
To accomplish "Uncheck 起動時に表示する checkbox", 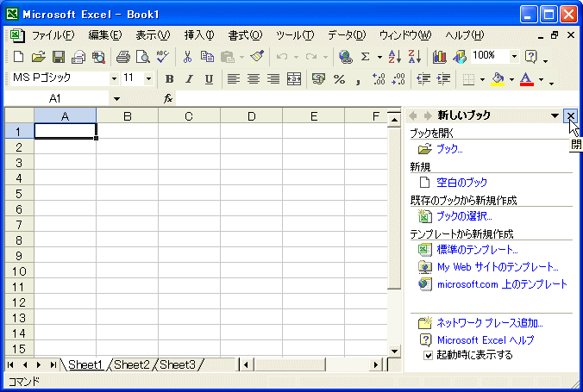I will click(x=429, y=356).
